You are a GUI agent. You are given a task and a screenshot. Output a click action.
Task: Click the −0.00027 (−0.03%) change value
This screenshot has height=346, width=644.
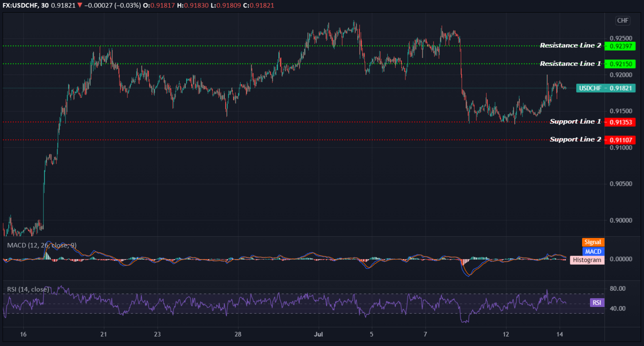click(112, 6)
